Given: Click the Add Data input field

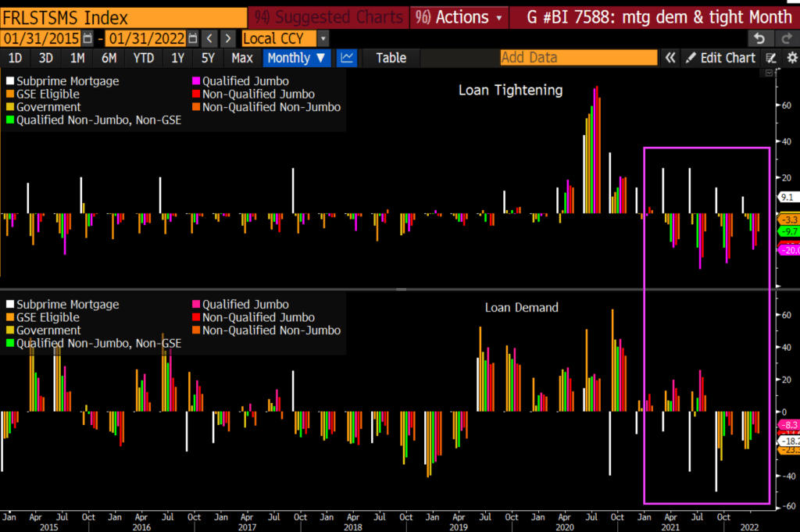Looking at the screenshot, I should point(578,57).
